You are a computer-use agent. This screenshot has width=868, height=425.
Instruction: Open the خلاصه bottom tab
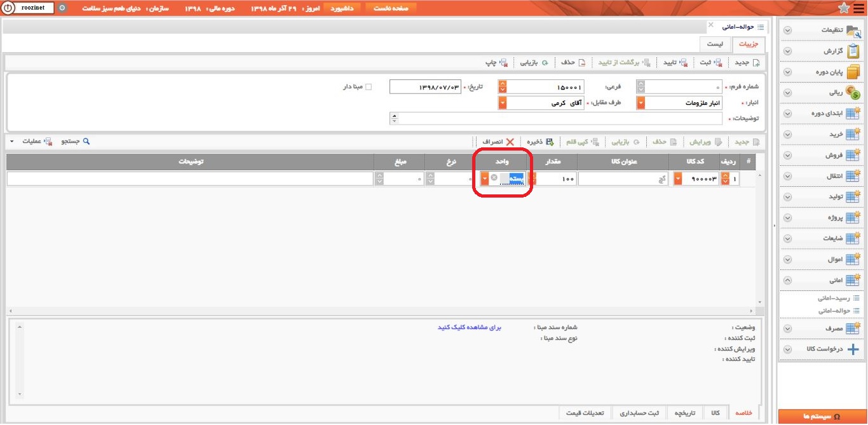pyautogui.click(x=743, y=413)
